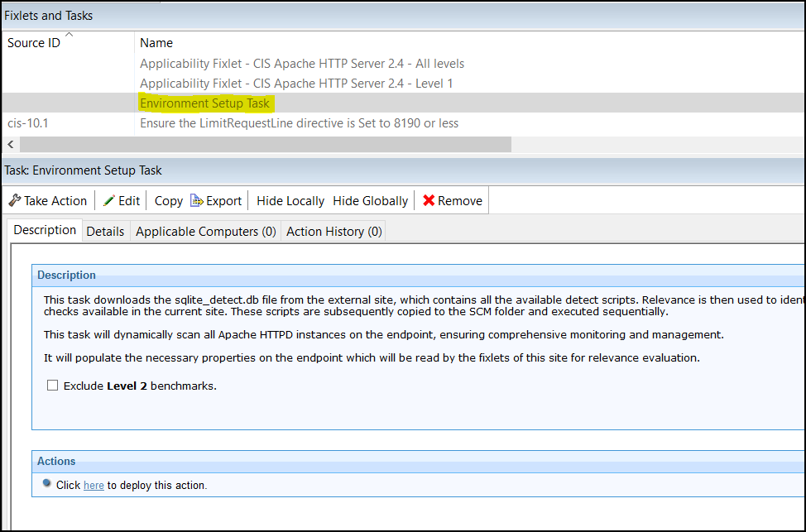
Task: Click the Take Action wrench icon
Action: point(14,200)
